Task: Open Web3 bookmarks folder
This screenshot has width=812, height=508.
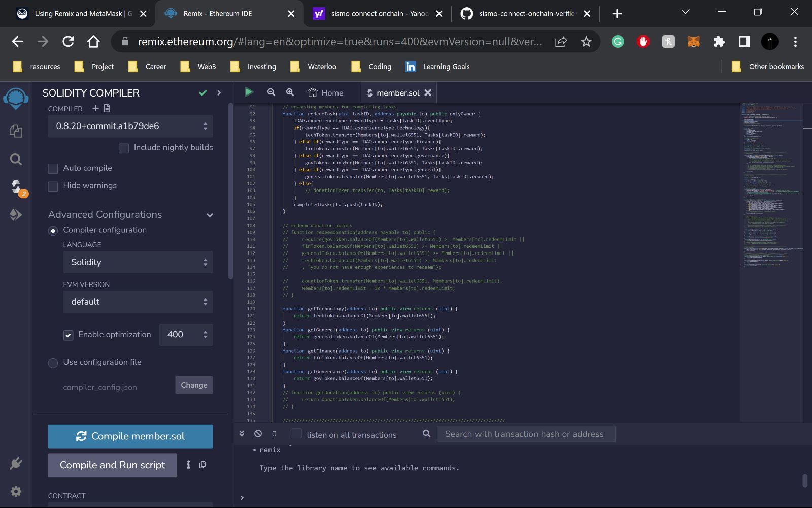Action: tap(198, 67)
